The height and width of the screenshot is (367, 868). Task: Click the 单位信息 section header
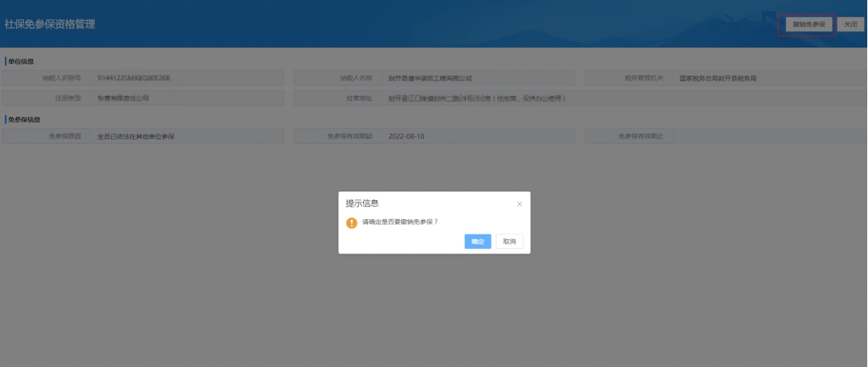coord(21,61)
